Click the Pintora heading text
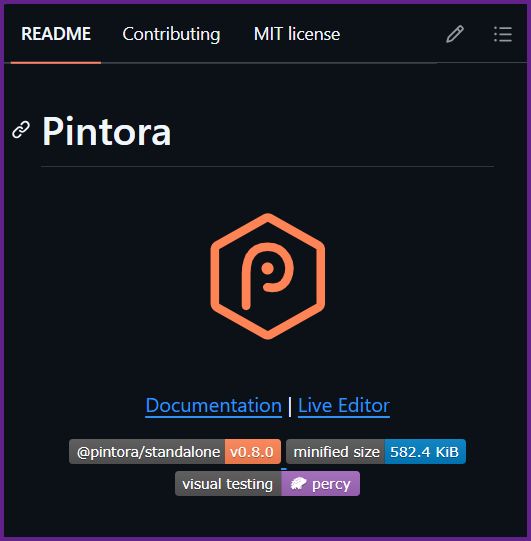This screenshot has width=531, height=541. (x=106, y=131)
